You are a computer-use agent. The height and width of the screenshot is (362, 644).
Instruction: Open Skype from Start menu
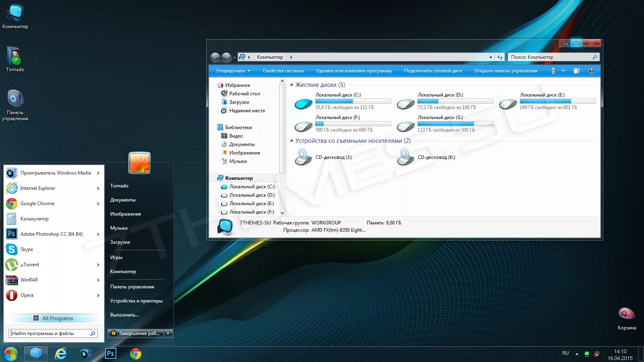coord(54,249)
